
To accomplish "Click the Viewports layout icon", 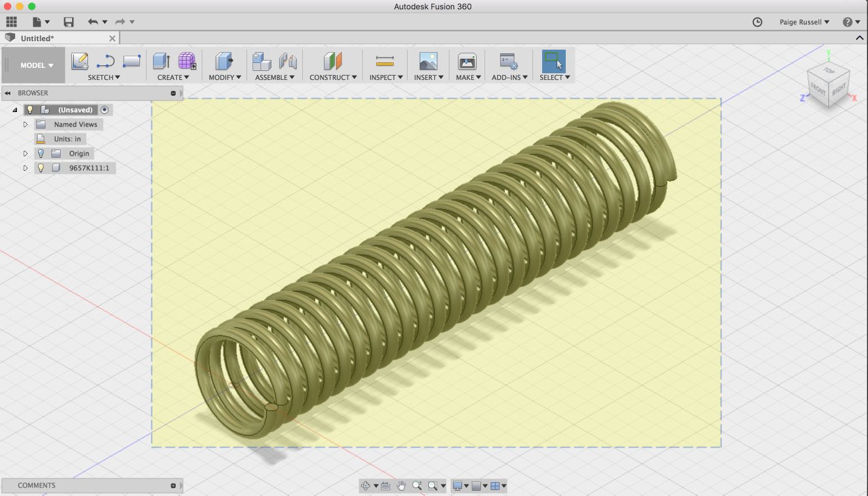I will [x=495, y=486].
